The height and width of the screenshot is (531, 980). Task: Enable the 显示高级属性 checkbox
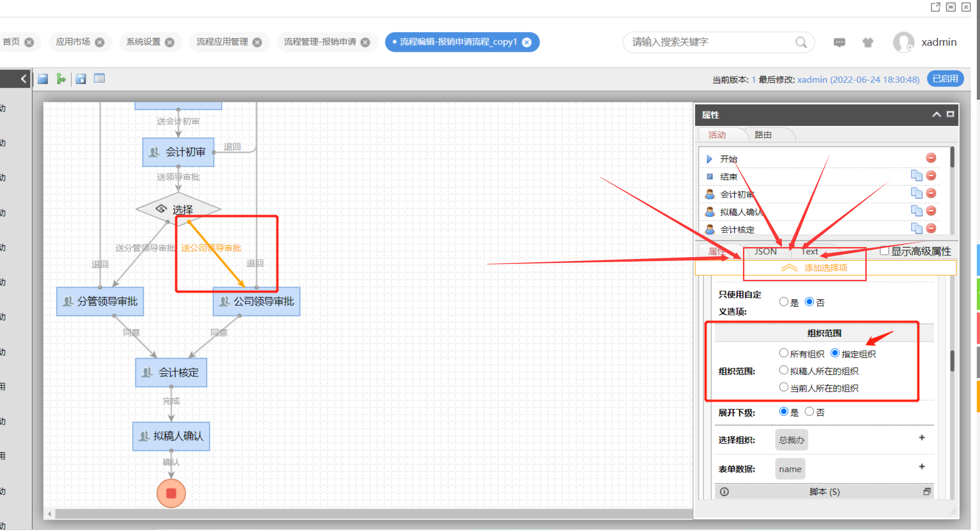[x=884, y=251]
